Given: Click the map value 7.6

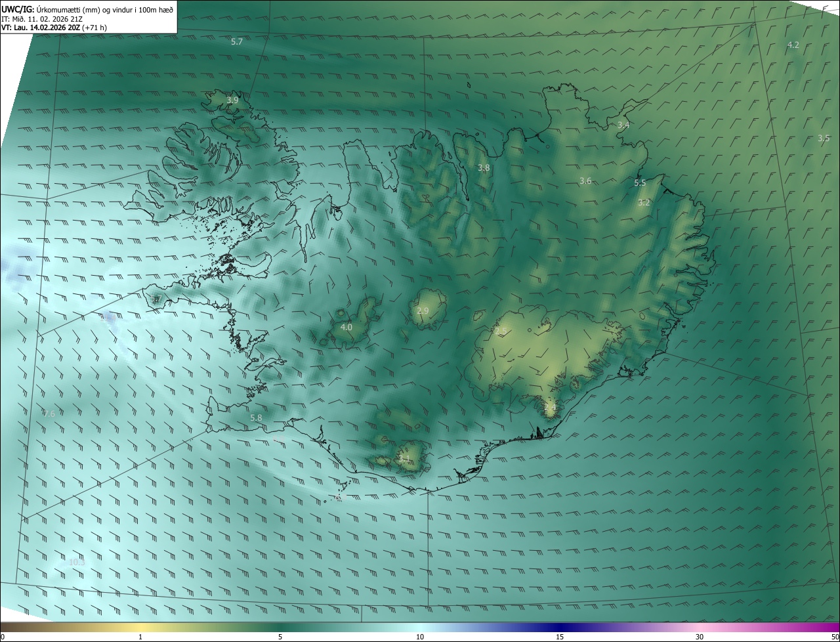Looking at the screenshot, I should pos(49,414).
